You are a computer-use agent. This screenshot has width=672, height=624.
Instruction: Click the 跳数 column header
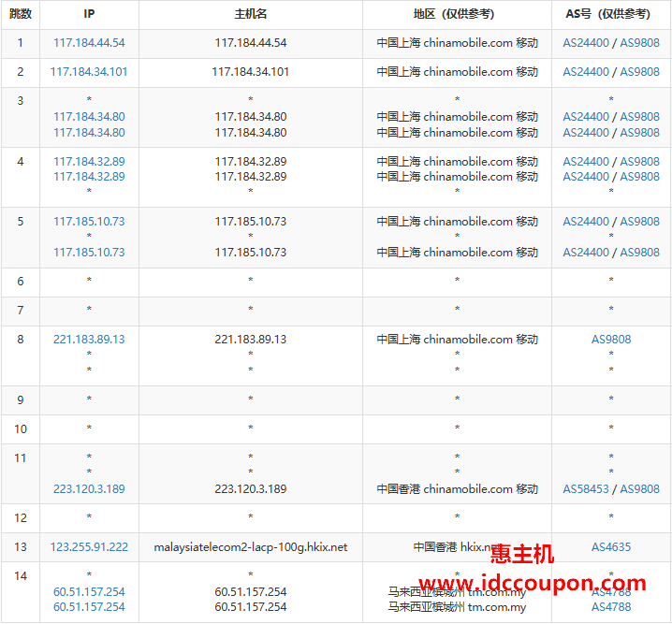tap(20, 14)
